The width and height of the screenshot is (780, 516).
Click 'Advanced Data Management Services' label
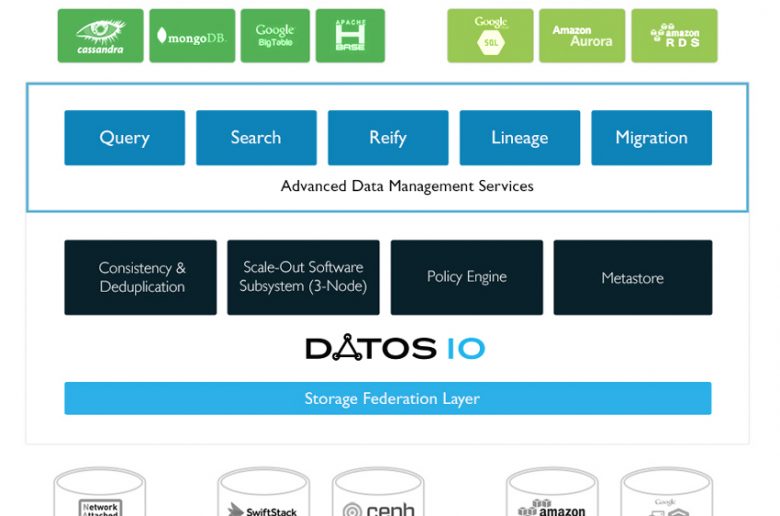click(x=407, y=186)
